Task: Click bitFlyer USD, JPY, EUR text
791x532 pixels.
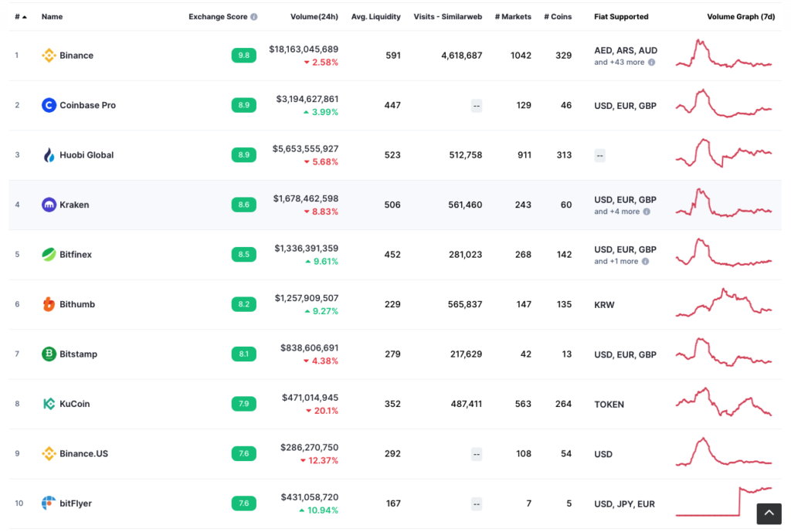Action: tap(624, 504)
